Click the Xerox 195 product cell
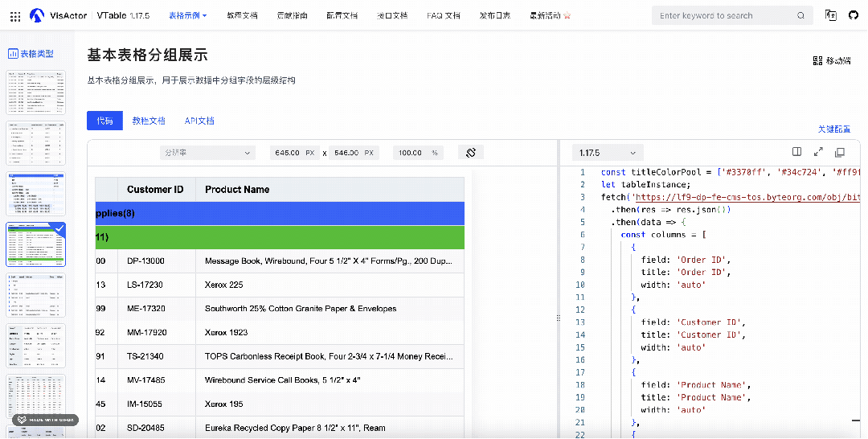Screen dimensions: 868x439 coord(330,404)
